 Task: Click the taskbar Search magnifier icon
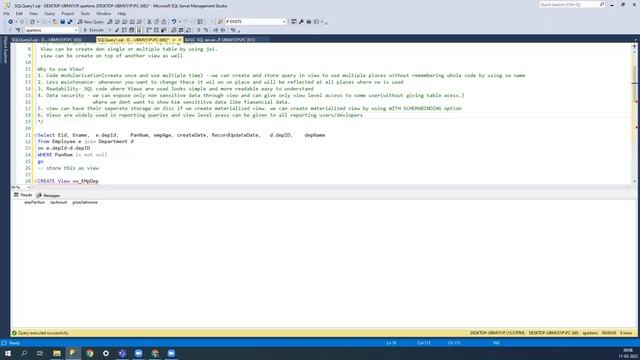(24, 353)
